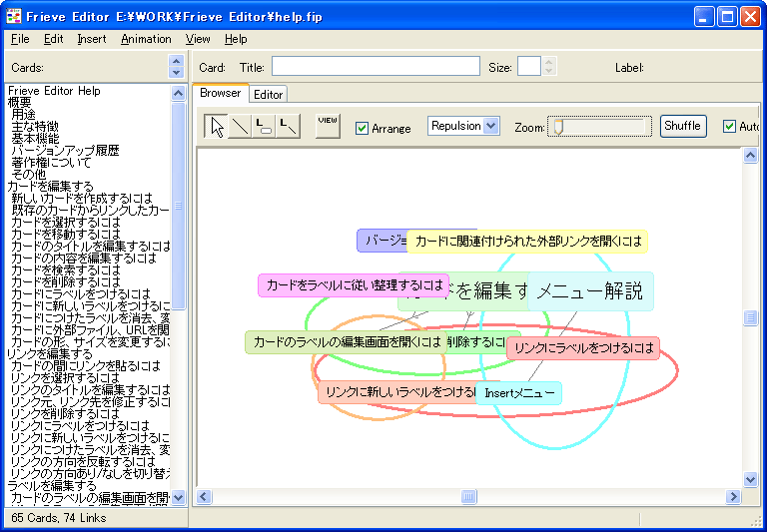This screenshot has height=532, width=767.
Task: Select 'リンクの方向を反転するには' in the card list
Action: (83, 461)
